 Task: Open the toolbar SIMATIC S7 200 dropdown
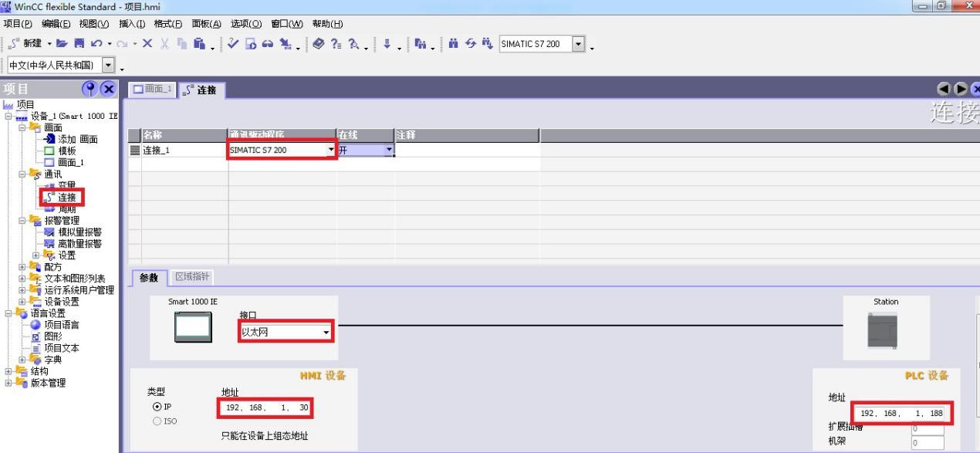point(579,44)
